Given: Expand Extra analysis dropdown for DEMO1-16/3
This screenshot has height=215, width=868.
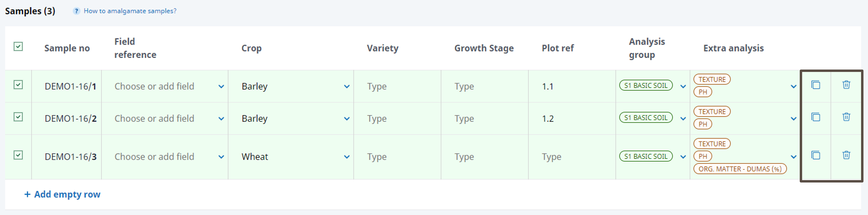Looking at the screenshot, I should [x=794, y=157].
